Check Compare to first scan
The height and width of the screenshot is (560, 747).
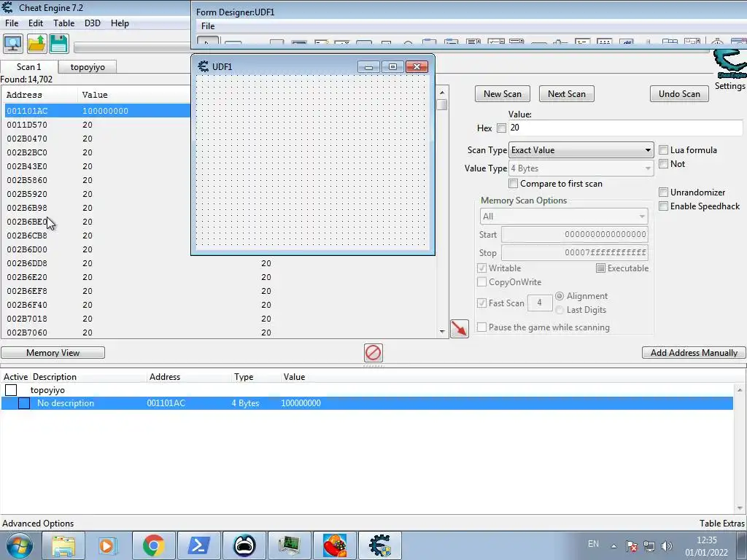pos(513,184)
